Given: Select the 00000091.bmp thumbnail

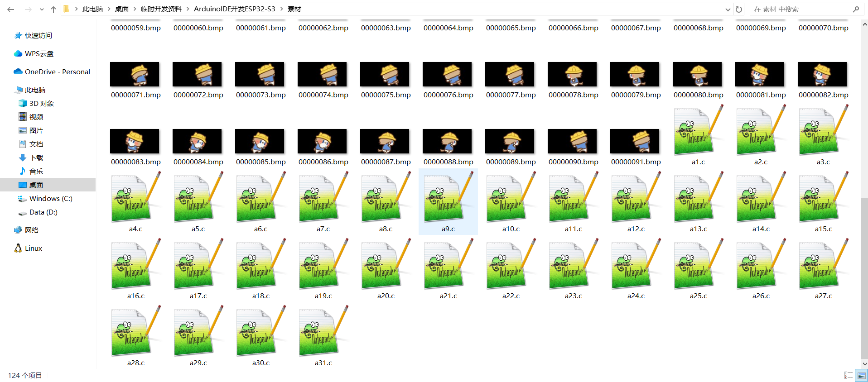Looking at the screenshot, I should pyautogui.click(x=635, y=141).
